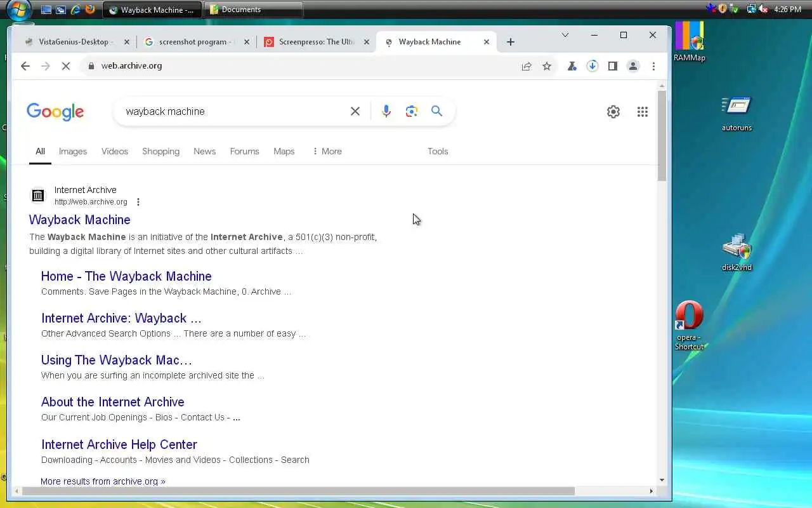Open Using The Wayback Mac… link
This screenshot has width=812, height=508.
coord(117,360)
